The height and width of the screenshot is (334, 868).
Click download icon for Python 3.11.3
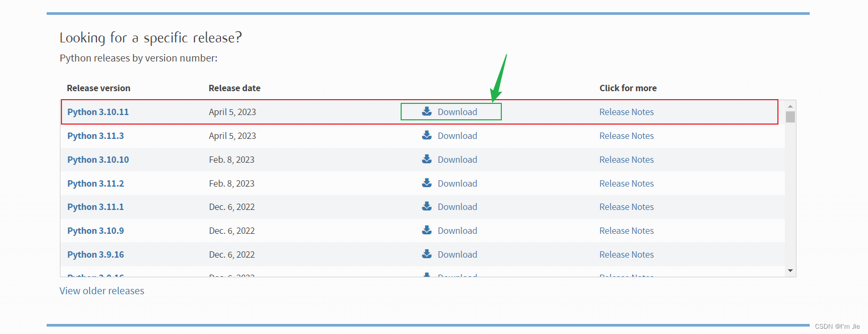click(427, 135)
